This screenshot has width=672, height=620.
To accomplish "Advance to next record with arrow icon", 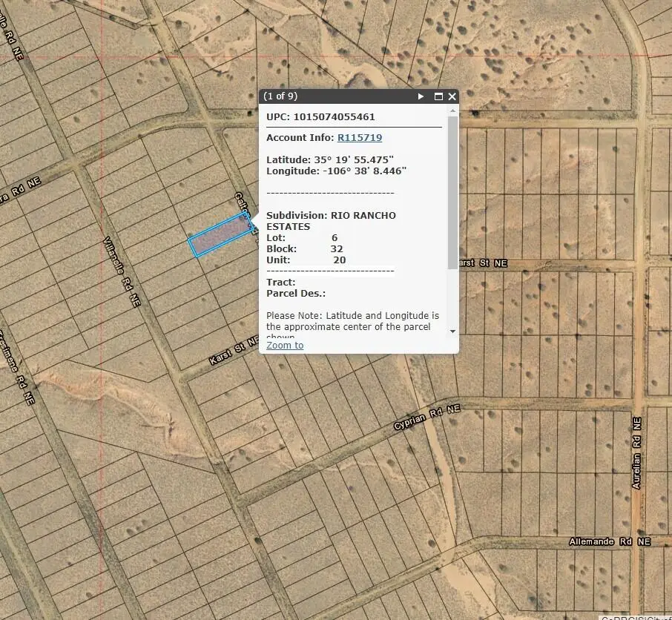I will 421,96.
